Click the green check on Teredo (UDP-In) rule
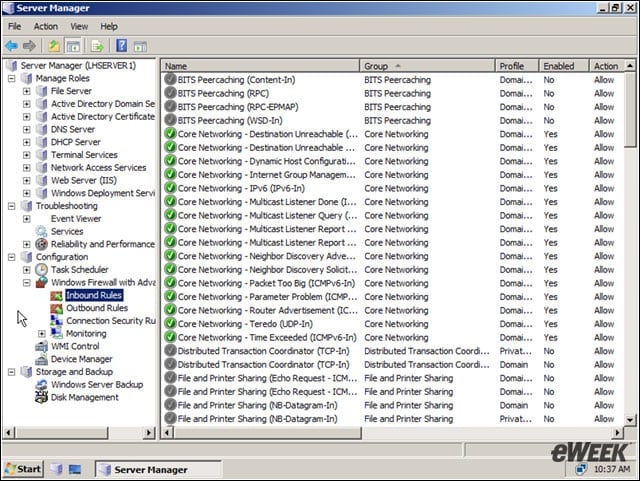The height and width of the screenshot is (481, 640). [170, 323]
